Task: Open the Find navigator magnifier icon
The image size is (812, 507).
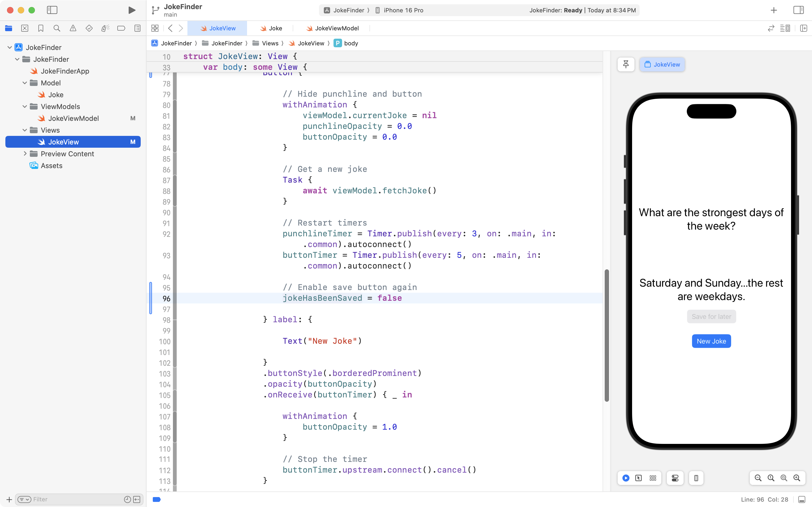Action: click(x=57, y=28)
